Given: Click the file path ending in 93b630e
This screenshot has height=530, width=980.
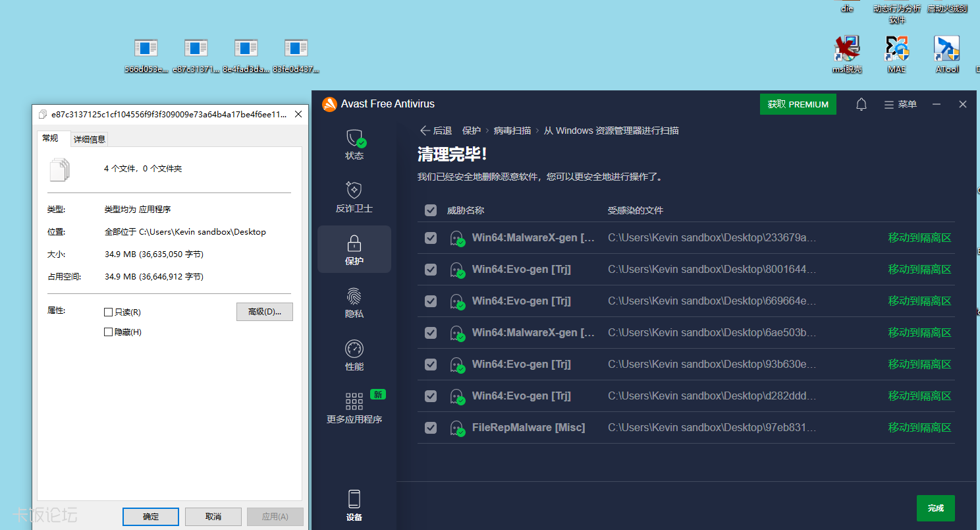Looking at the screenshot, I should tap(712, 365).
